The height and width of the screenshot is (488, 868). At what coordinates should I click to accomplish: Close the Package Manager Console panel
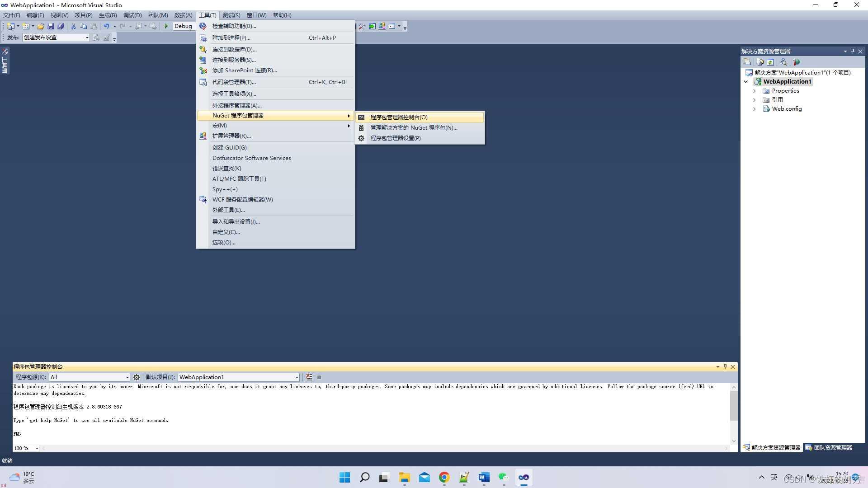coord(733,366)
